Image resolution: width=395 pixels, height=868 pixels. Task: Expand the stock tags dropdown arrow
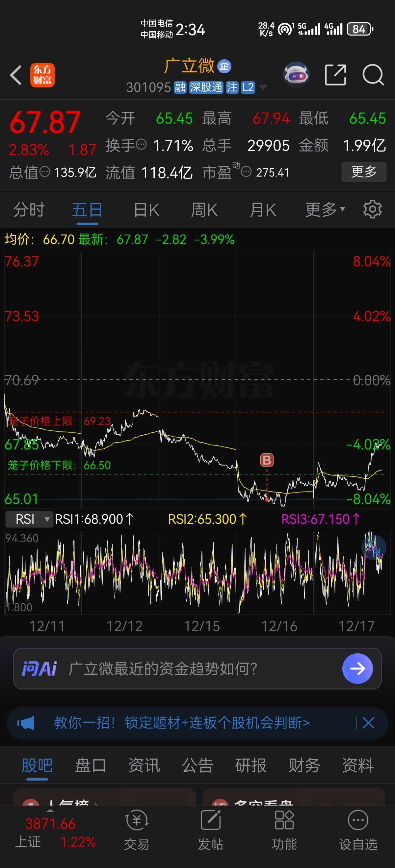click(263, 87)
